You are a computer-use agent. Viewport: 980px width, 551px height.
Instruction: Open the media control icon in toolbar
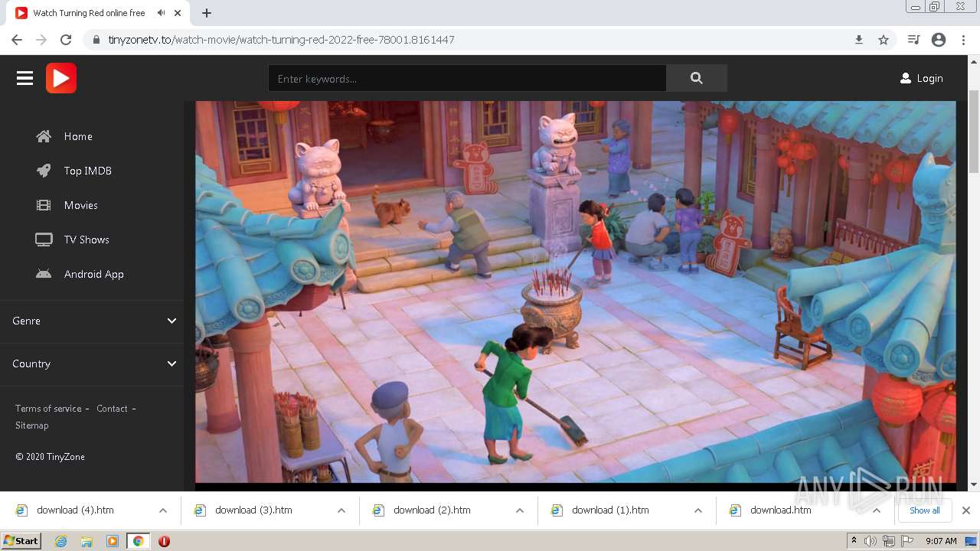pos(913,40)
